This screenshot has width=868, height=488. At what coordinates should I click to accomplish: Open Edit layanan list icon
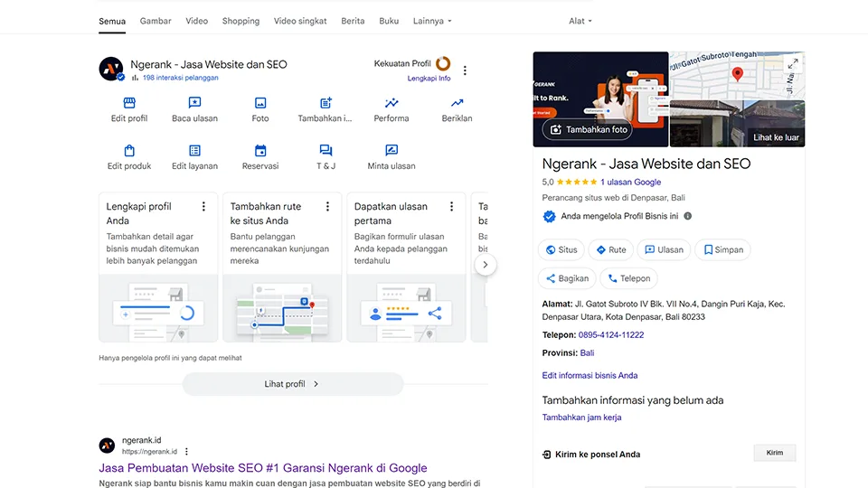pyautogui.click(x=194, y=151)
